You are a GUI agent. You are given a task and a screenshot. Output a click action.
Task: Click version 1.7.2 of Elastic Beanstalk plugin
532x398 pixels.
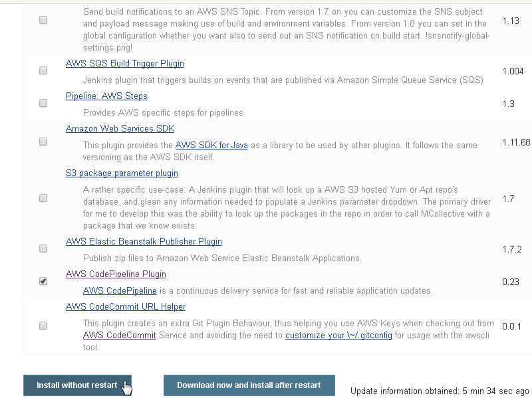click(x=512, y=249)
